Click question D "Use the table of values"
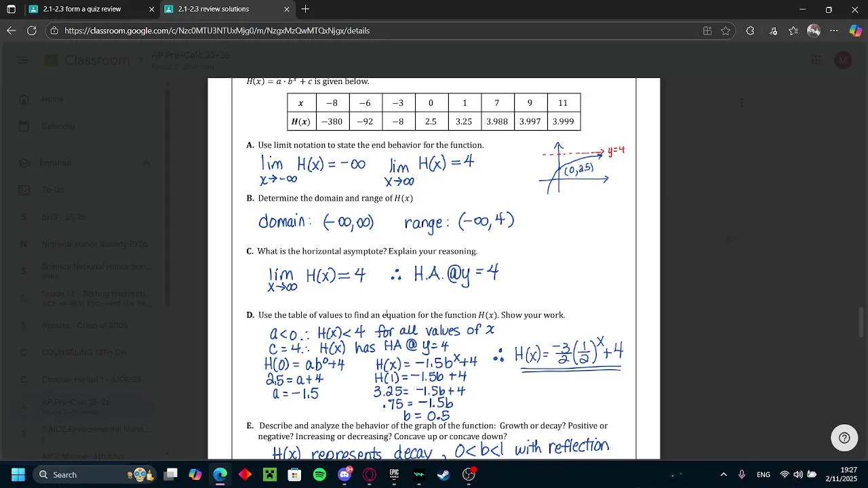Viewport: 868px width, 488px height. point(411,315)
